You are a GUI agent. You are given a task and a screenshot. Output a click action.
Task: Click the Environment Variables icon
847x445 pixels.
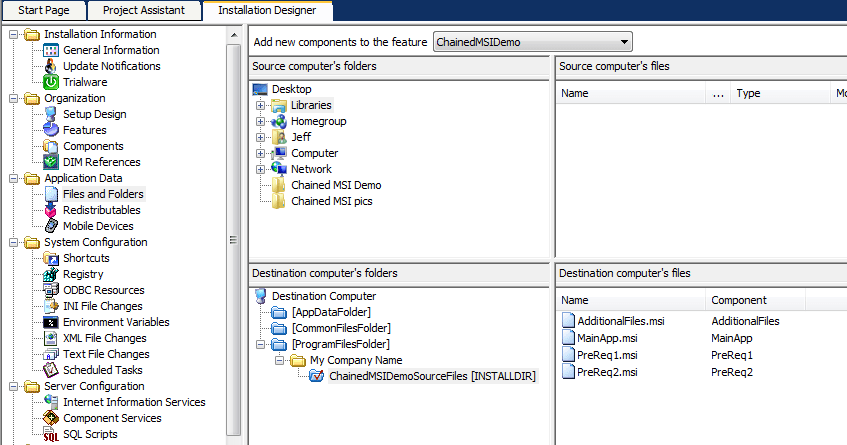click(51, 322)
